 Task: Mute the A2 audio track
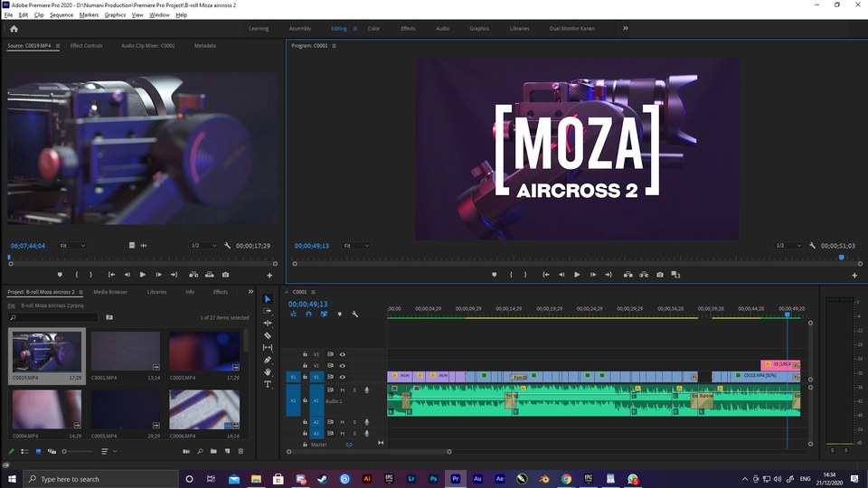(342, 422)
